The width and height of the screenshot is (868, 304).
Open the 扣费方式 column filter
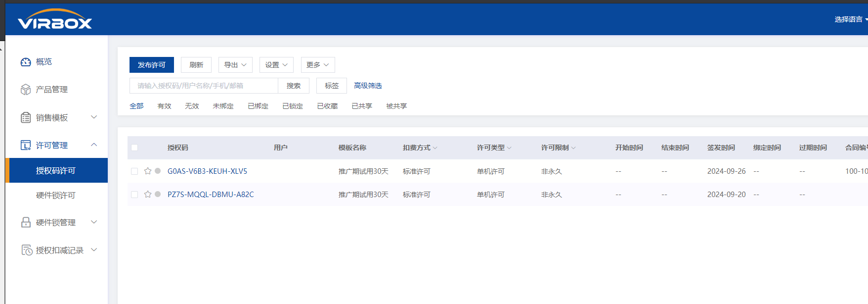[435, 148]
